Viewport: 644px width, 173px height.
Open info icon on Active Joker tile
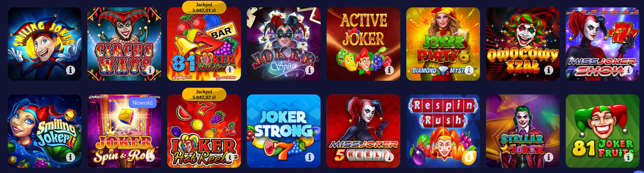[x=389, y=70]
